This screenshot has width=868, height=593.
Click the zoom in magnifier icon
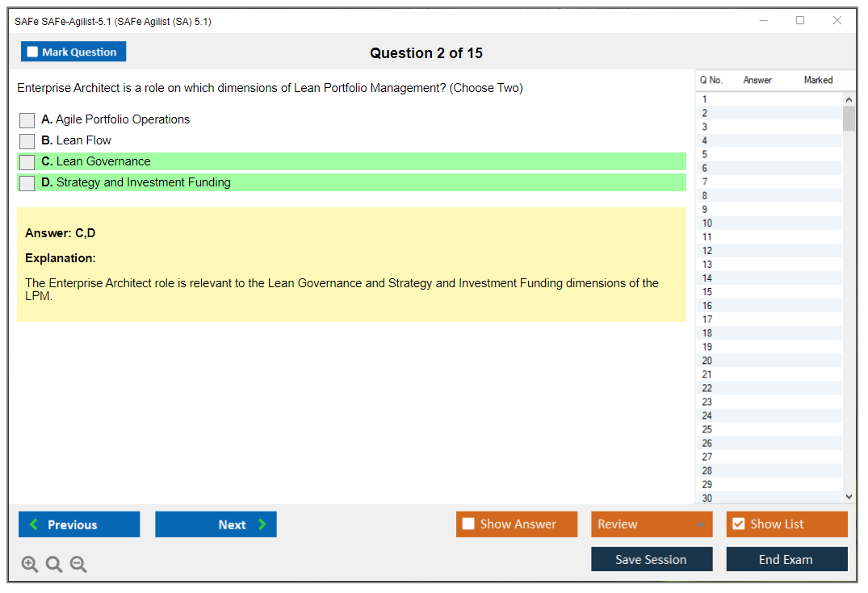(x=30, y=565)
